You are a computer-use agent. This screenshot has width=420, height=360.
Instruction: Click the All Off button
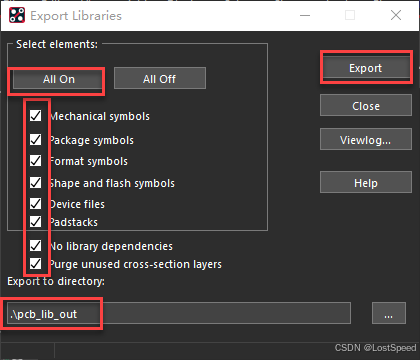point(160,79)
